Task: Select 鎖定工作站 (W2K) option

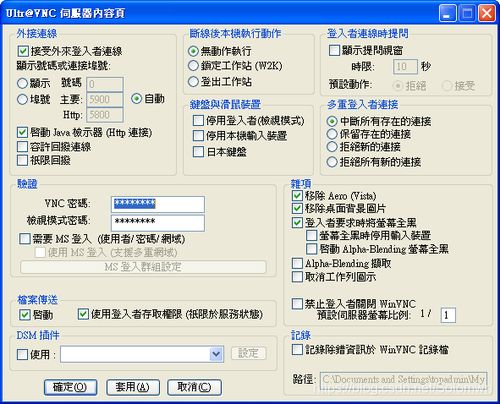Action: pyautogui.click(x=193, y=66)
